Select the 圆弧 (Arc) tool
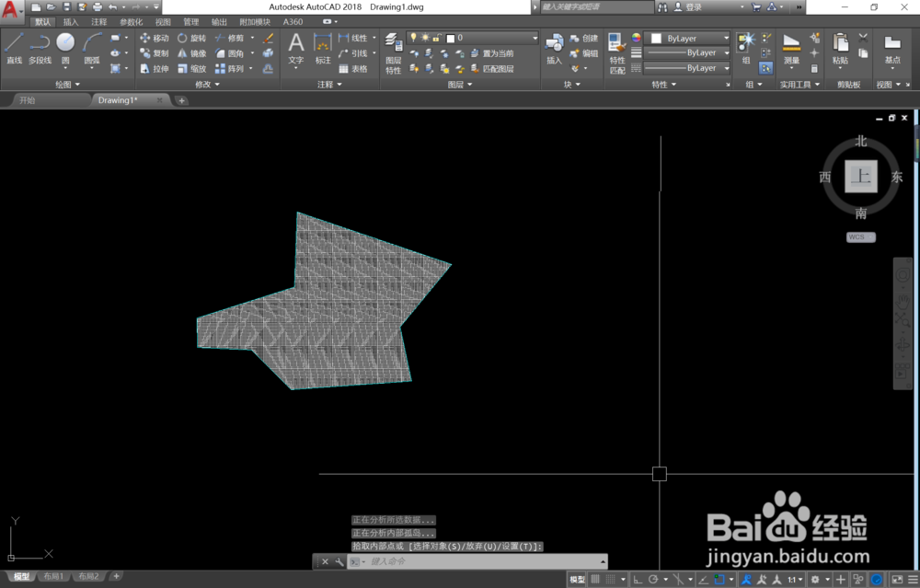Image resolution: width=920 pixels, height=588 pixels. (x=91, y=48)
